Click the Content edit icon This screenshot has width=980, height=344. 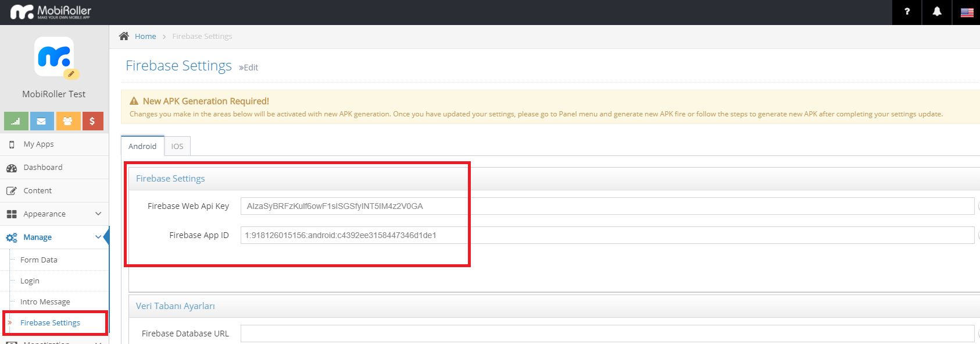(x=12, y=191)
